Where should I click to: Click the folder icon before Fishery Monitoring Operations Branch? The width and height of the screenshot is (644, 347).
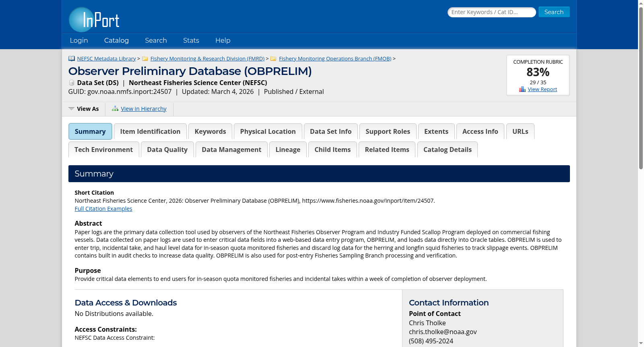(x=273, y=58)
